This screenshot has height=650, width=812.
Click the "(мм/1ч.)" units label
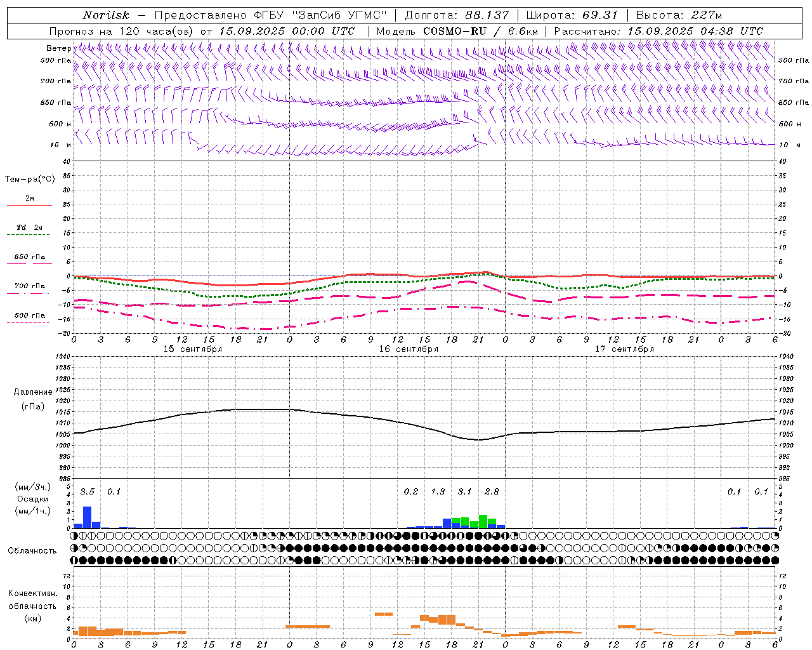tap(33, 511)
